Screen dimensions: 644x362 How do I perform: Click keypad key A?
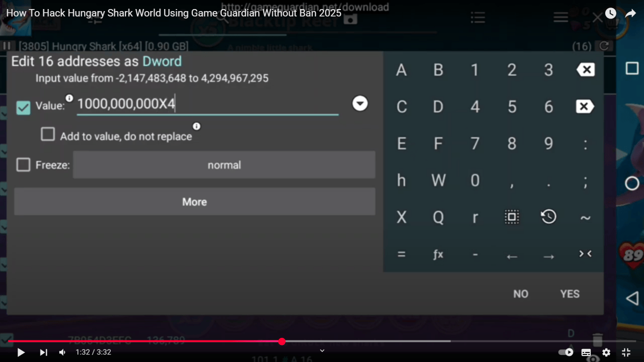coord(401,70)
